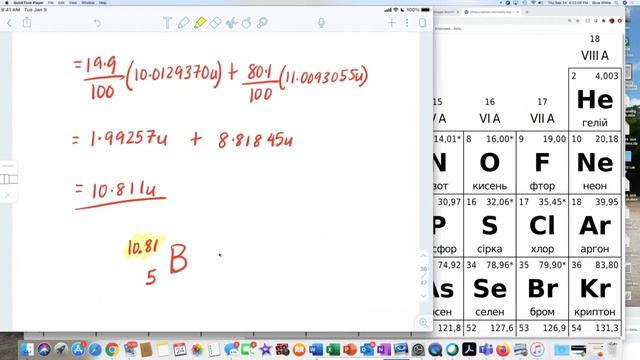This screenshot has width=640, height=360.
Task: Click the F fluorine (фтор) element cell
Action: pos(542,163)
